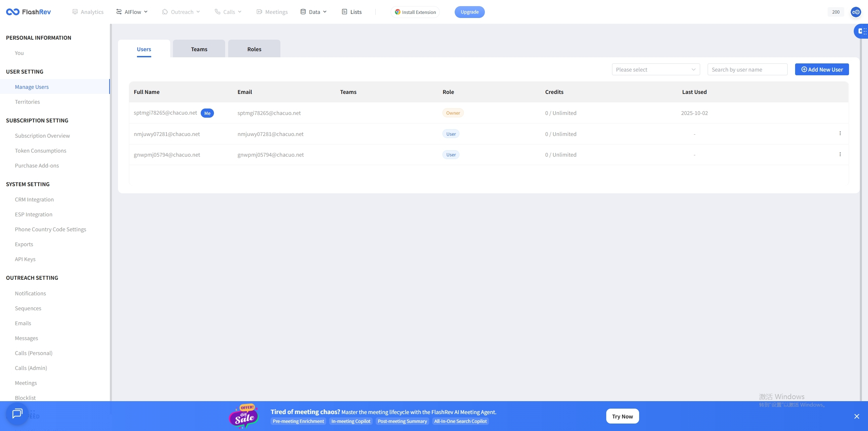Viewport: 868px width, 431px height.
Task: Close the promotional banner with X
Action: 856,416
